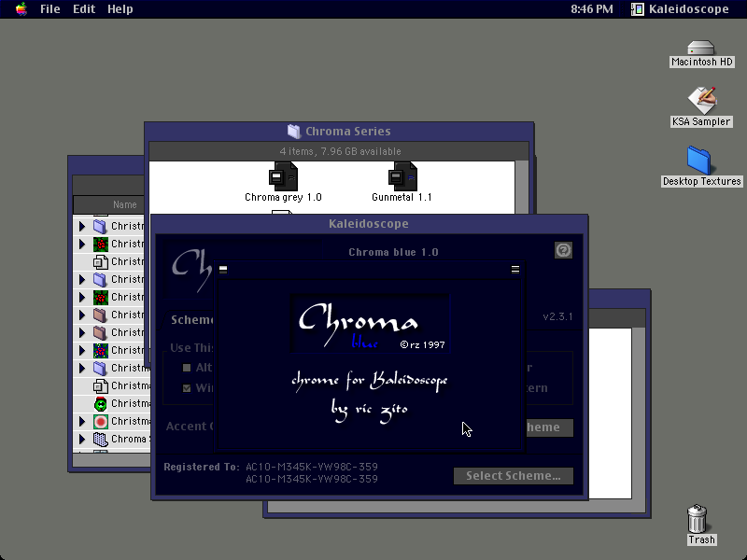Click the '©rz 1997' copyright text
The width and height of the screenshot is (747, 560).
pos(423,344)
